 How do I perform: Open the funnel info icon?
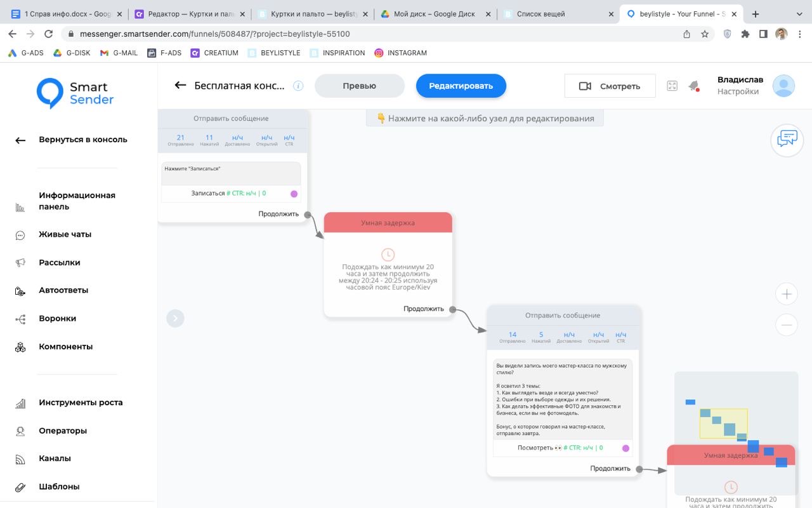pyautogui.click(x=298, y=86)
